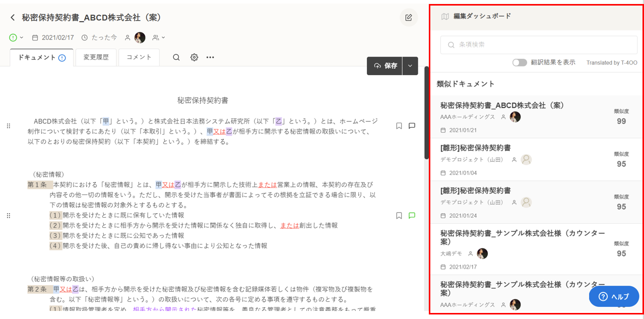644x319 pixels.
Task: Switch to the コメント tab
Action: click(x=139, y=57)
